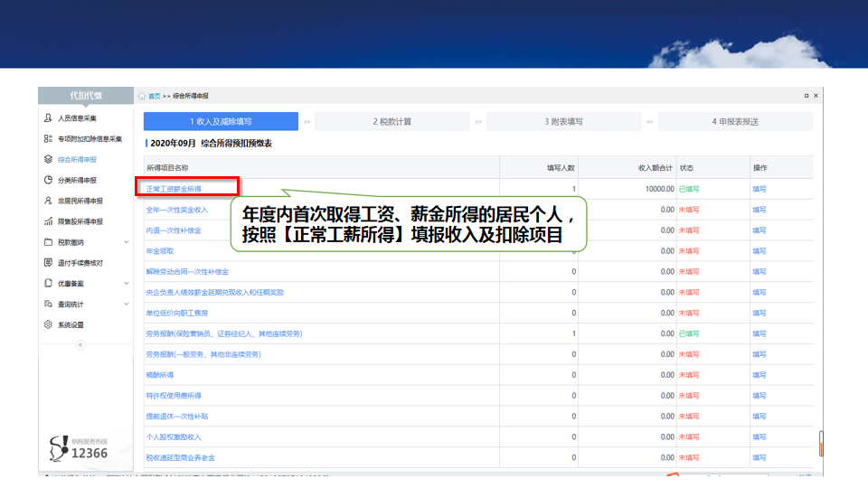Image resolution: width=868 pixels, height=488 pixels.
Task: Click 填写 in the 提前退休一次性补贴 row
Action: (759, 416)
